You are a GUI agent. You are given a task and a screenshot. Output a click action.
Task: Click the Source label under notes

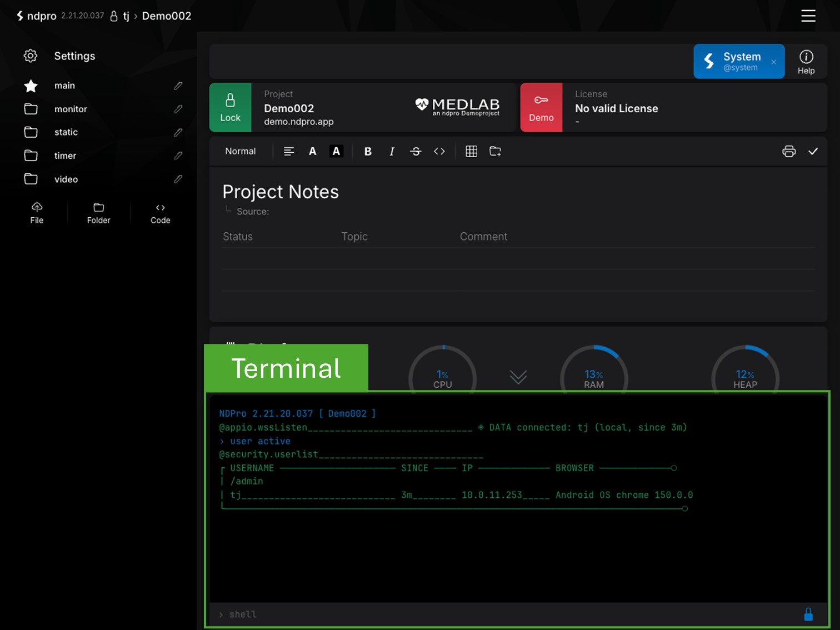(253, 212)
